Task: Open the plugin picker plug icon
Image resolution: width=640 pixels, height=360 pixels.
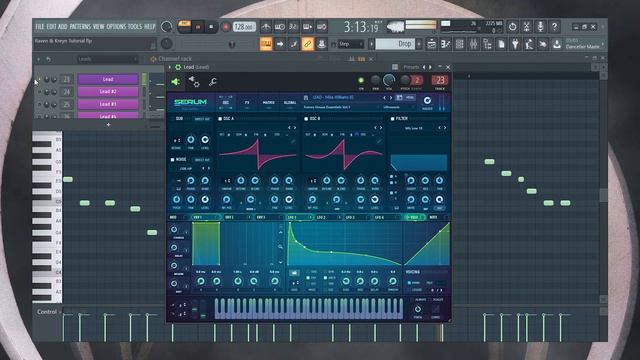Action: pyautogui.click(x=515, y=44)
